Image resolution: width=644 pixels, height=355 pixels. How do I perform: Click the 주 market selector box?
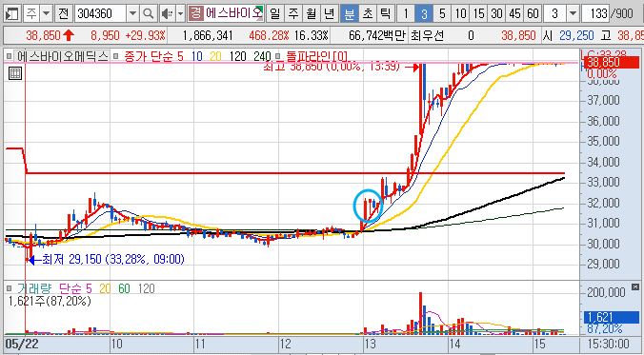coord(31,14)
